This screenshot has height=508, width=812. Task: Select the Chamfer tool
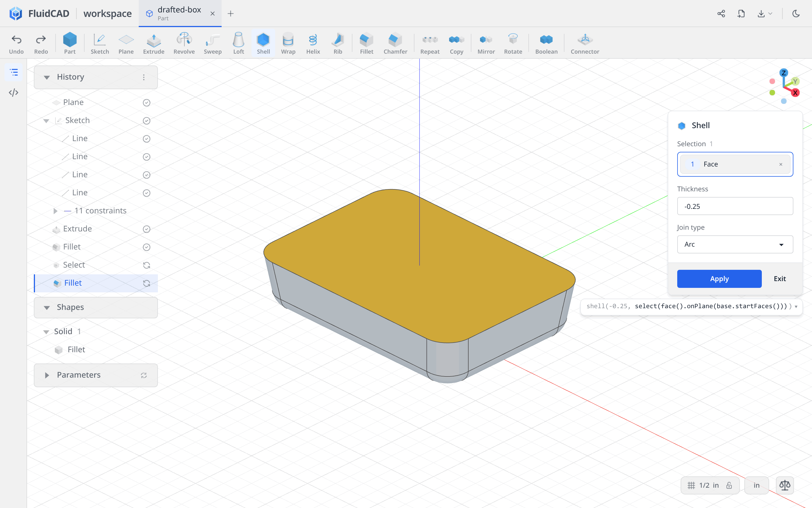(395, 43)
